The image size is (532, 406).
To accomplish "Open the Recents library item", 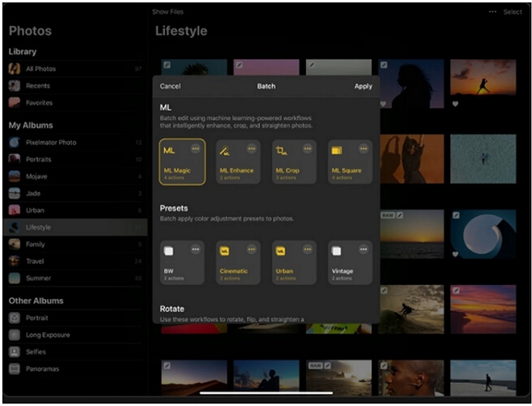I will pos(75,86).
